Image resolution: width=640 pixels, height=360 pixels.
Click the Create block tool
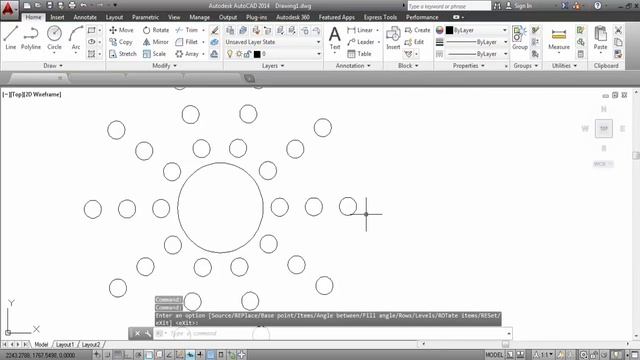[417, 30]
